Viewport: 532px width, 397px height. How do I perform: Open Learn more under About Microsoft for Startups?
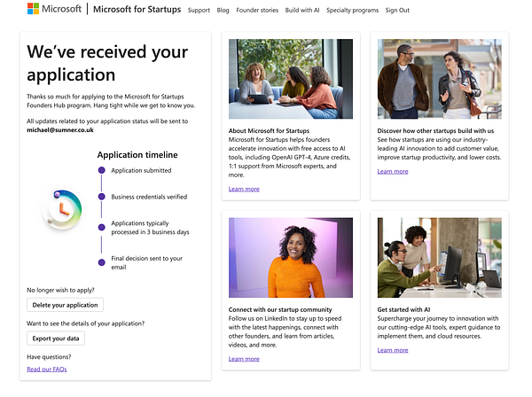tap(244, 189)
